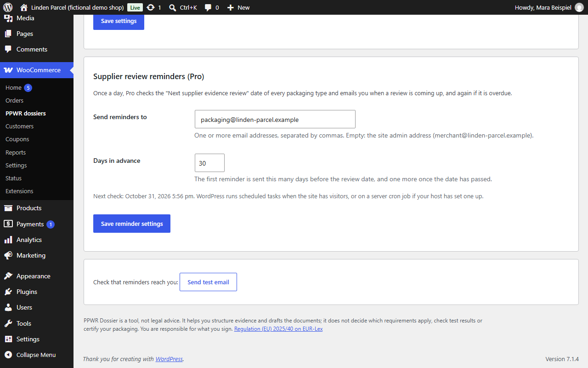Screen dimensions: 588x368
Task: Click the Products sidebar icon
Action: coord(8,208)
